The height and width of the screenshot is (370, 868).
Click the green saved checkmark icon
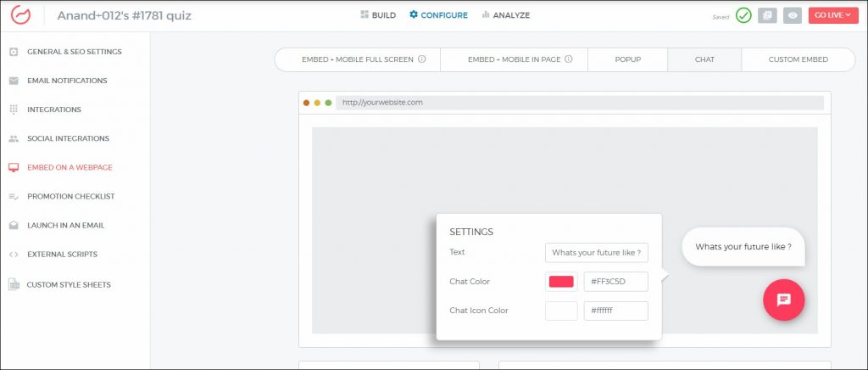click(743, 15)
